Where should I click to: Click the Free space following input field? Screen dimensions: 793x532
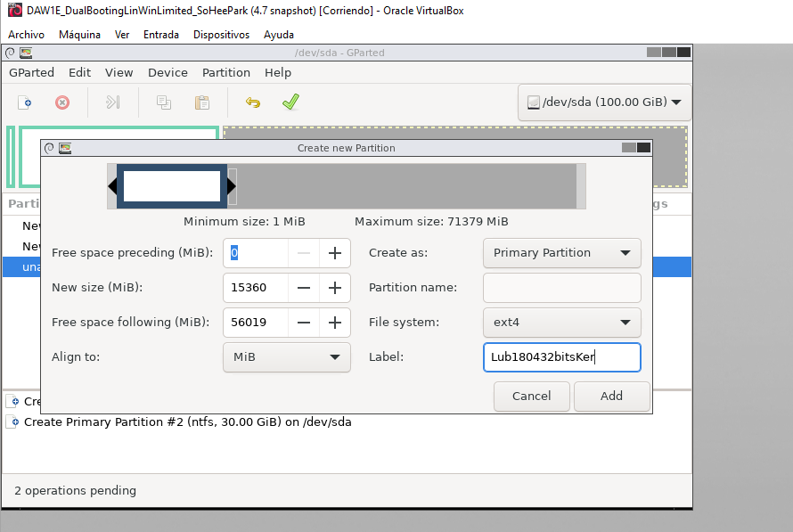point(256,323)
